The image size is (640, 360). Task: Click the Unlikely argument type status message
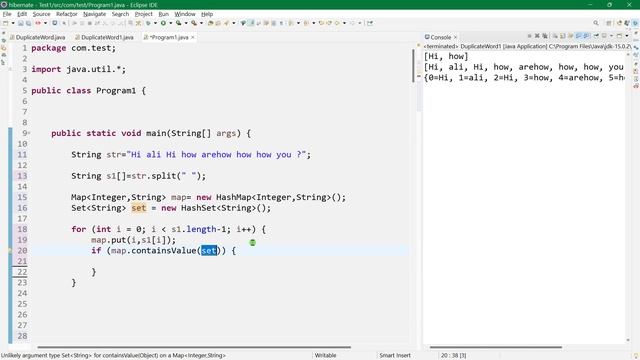point(113,356)
